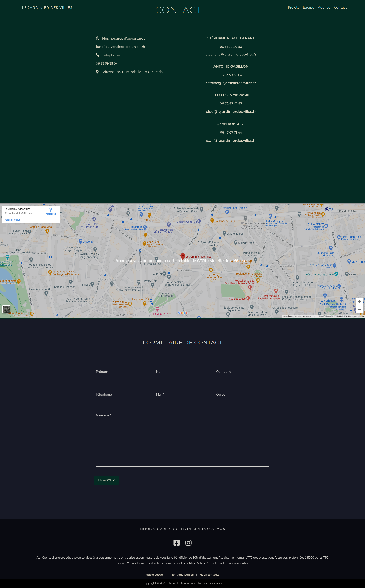Screen dimensions: 365x588
Task: Click into the Message text area
Action: [182, 445]
